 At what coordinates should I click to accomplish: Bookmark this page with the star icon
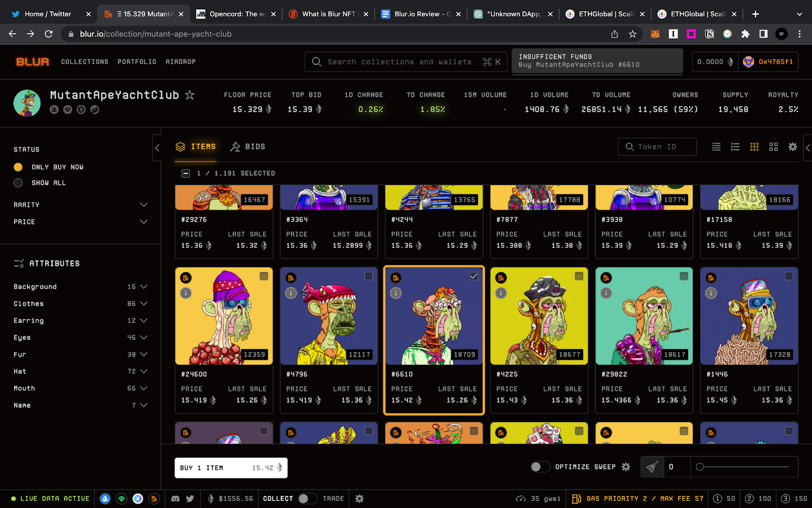click(x=632, y=34)
